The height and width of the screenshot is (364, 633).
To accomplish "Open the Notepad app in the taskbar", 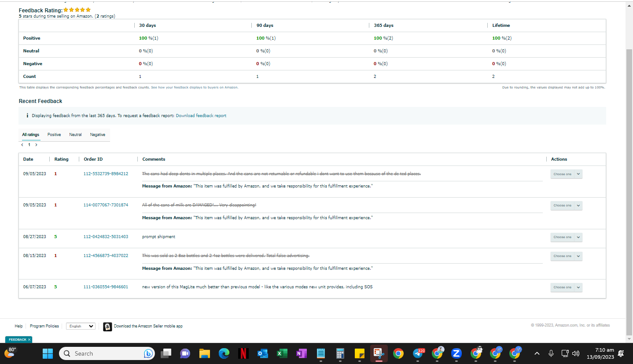I will (321, 353).
